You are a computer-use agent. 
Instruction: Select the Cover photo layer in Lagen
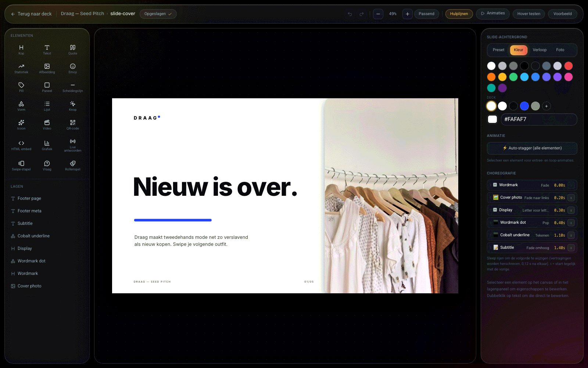coord(47,286)
